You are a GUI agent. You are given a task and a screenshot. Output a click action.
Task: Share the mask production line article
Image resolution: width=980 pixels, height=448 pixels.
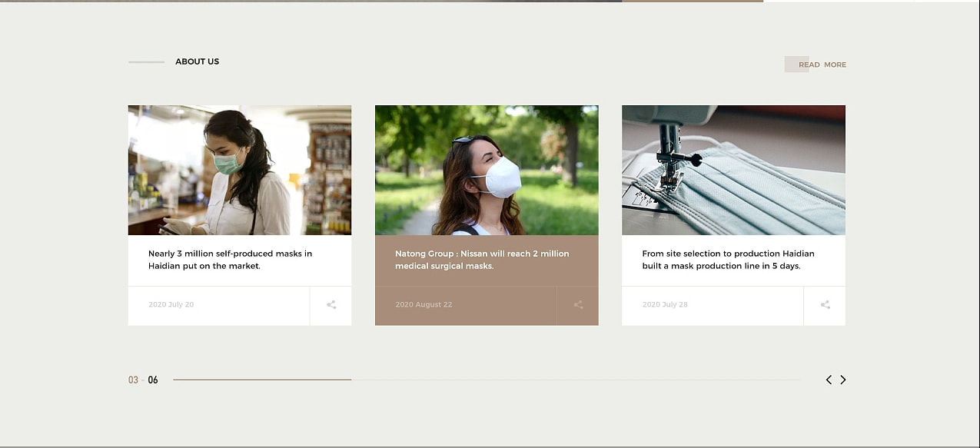tap(825, 305)
